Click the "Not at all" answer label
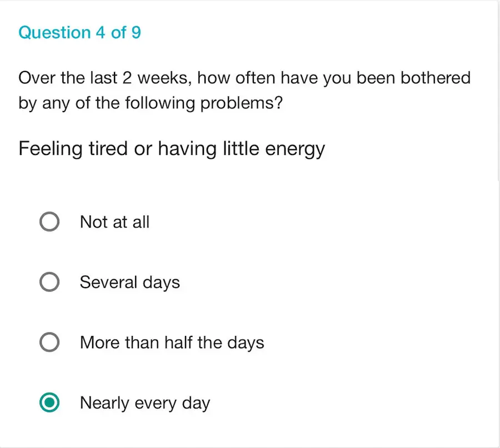The image size is (500, 448). 114,222
